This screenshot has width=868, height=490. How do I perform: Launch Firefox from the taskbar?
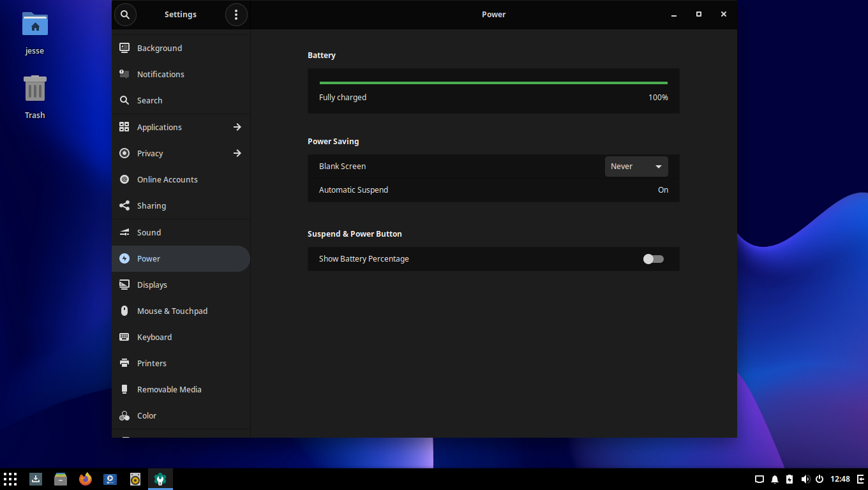[x=86, y=479]
